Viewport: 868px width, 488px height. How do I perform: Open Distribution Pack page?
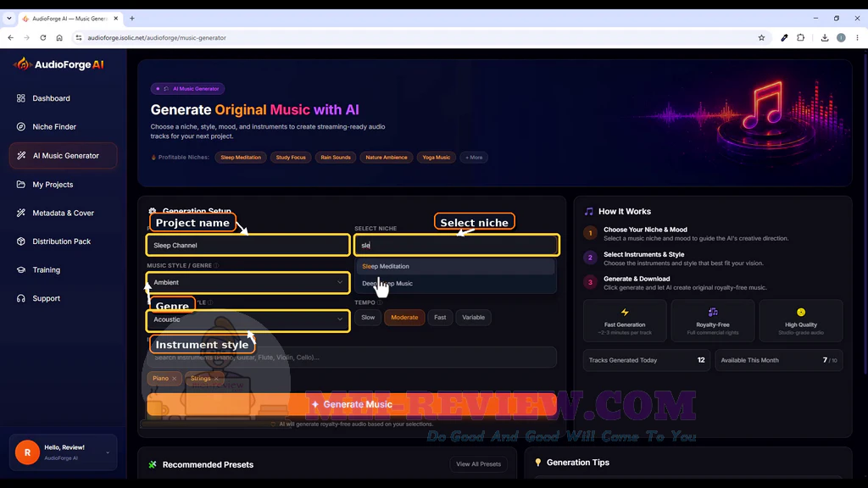pyautogui.click(x=63, y=241)
